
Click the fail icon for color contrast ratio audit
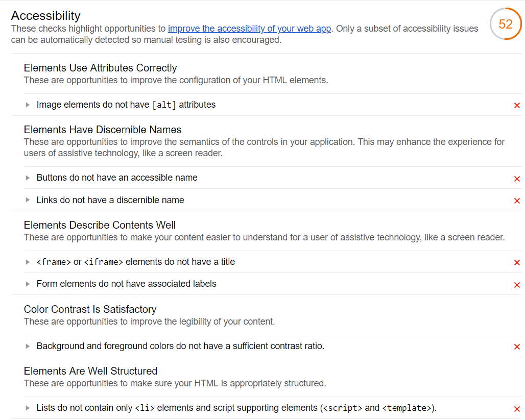tap(517, 347)
